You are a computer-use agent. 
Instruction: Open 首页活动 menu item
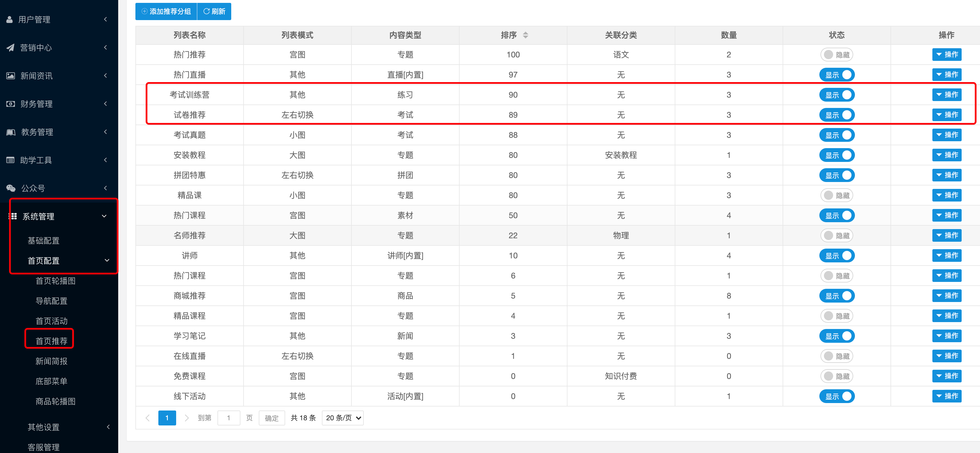[51, 321]
